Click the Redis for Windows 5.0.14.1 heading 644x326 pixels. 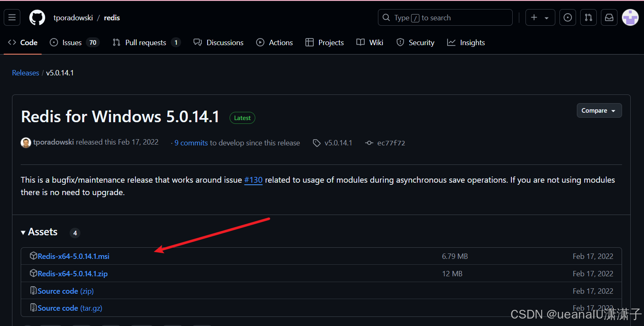[x=120, y=116]
